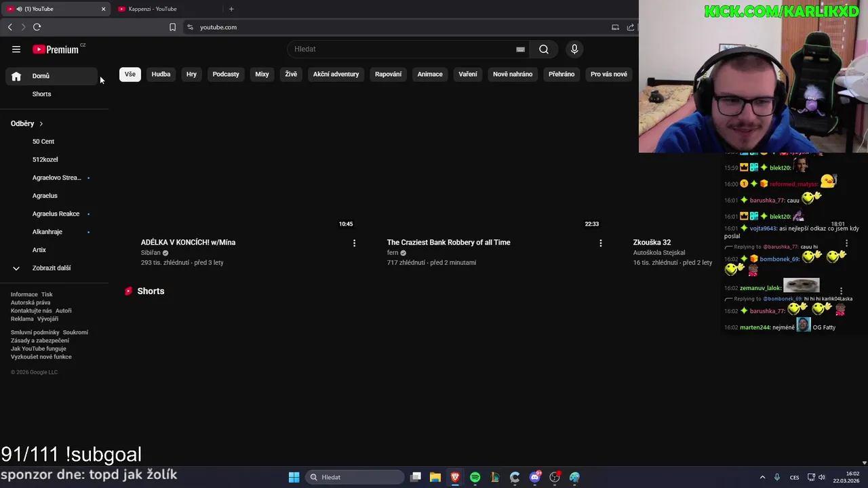868x488 pixels.
Task: Select the Pro vás nové chip
Action: coord(609,74)
